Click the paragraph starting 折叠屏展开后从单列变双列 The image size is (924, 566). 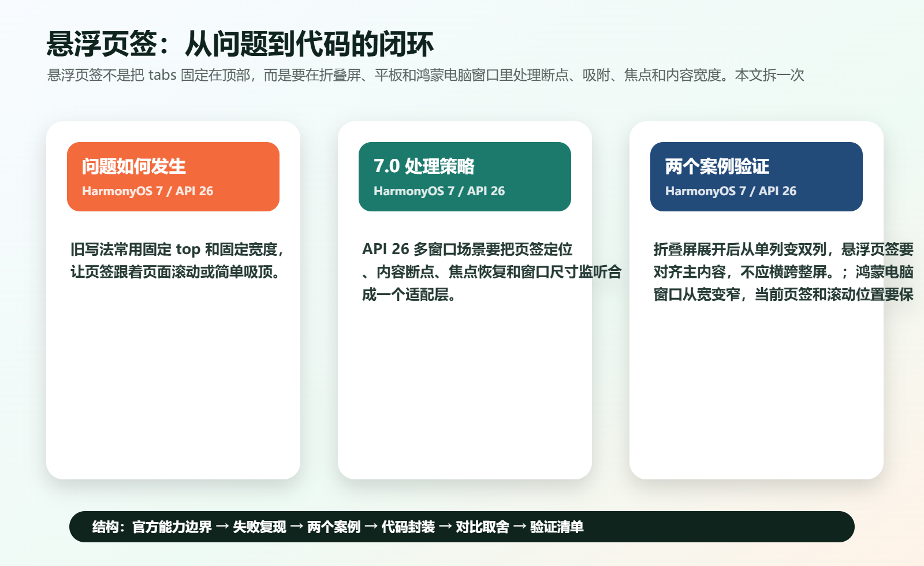784,272
